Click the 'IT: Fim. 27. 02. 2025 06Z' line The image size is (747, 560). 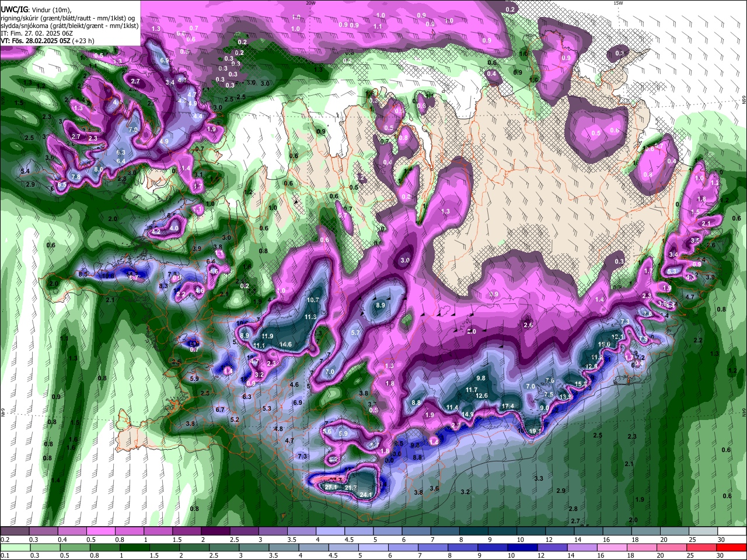(37, 33)
